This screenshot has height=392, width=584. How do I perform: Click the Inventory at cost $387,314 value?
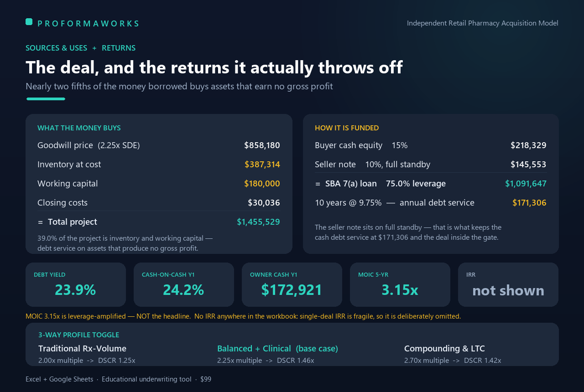coord(262,165)
